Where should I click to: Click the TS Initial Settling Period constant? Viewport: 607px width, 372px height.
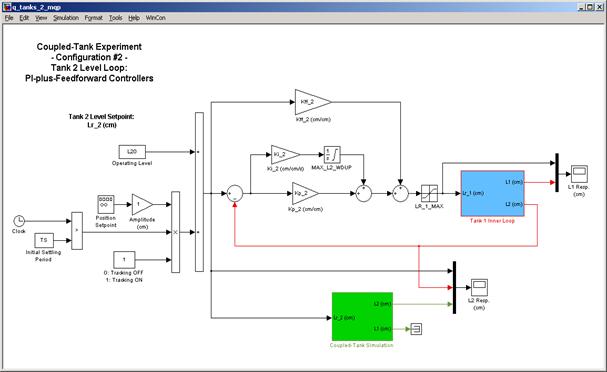coord(44,240)
